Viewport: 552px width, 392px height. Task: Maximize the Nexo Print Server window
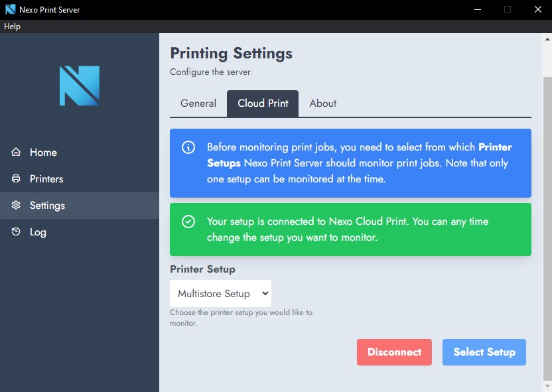click(508, 9)
